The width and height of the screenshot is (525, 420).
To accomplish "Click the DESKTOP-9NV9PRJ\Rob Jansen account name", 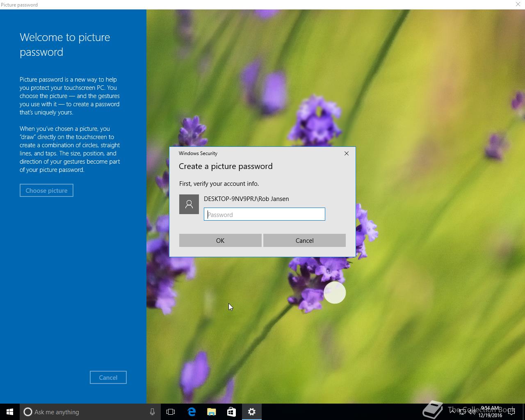I will pyautogui.click(x=247, y=199).
